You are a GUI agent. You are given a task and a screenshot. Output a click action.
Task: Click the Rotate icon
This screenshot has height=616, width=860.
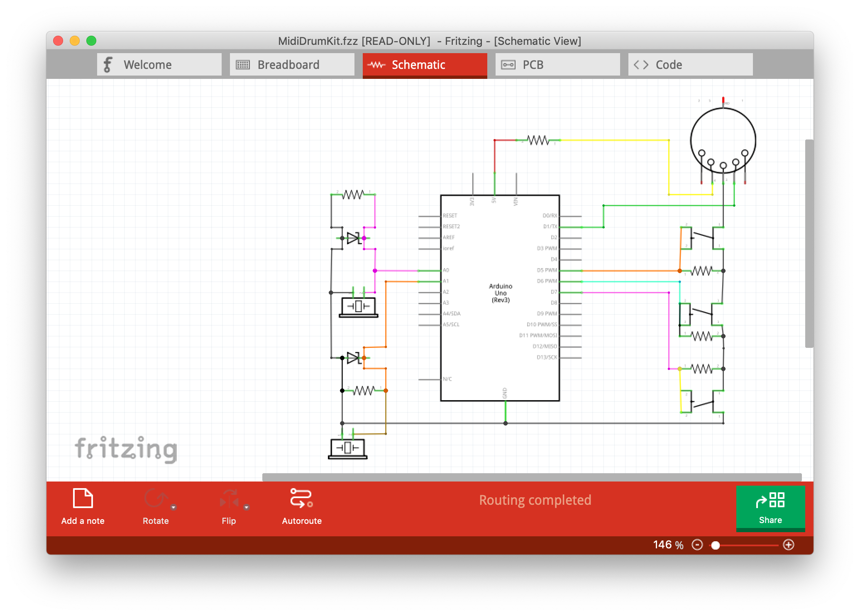pos(156,498)
